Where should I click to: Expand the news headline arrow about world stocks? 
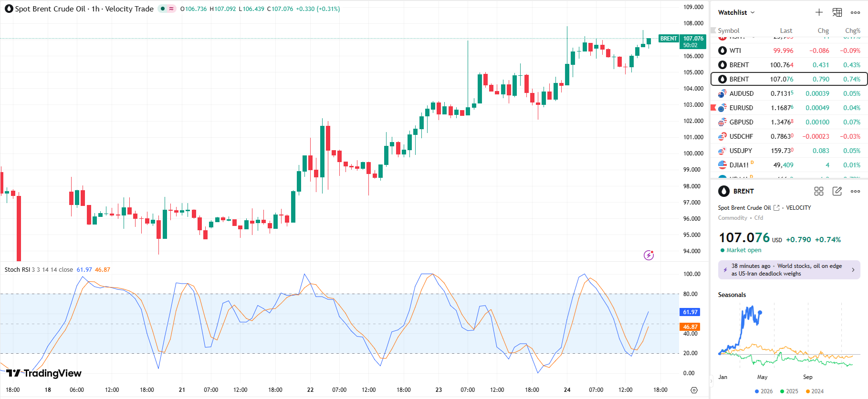(853, 270)
